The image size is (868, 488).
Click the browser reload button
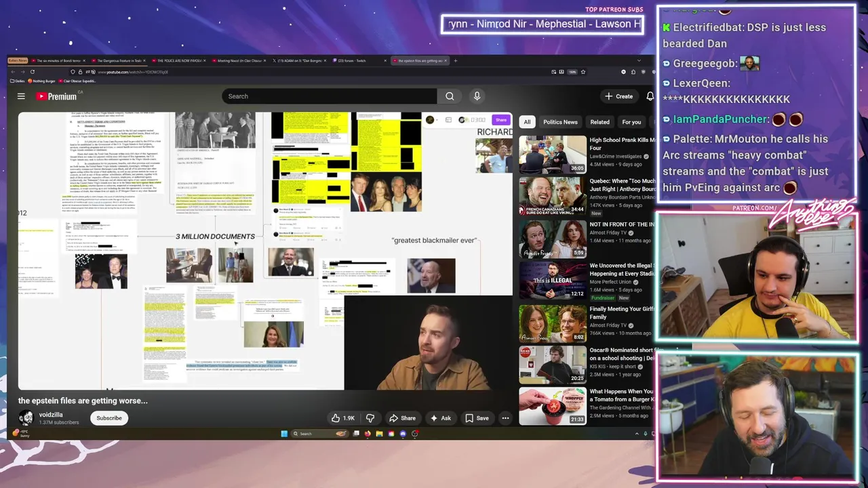(x=32, y=72)
